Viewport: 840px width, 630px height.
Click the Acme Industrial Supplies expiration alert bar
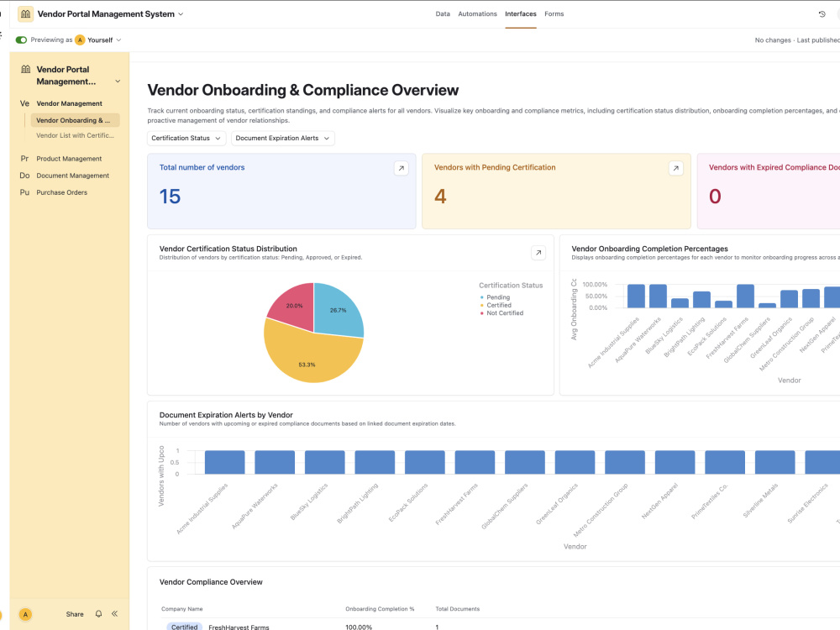(x=224, y=462)
